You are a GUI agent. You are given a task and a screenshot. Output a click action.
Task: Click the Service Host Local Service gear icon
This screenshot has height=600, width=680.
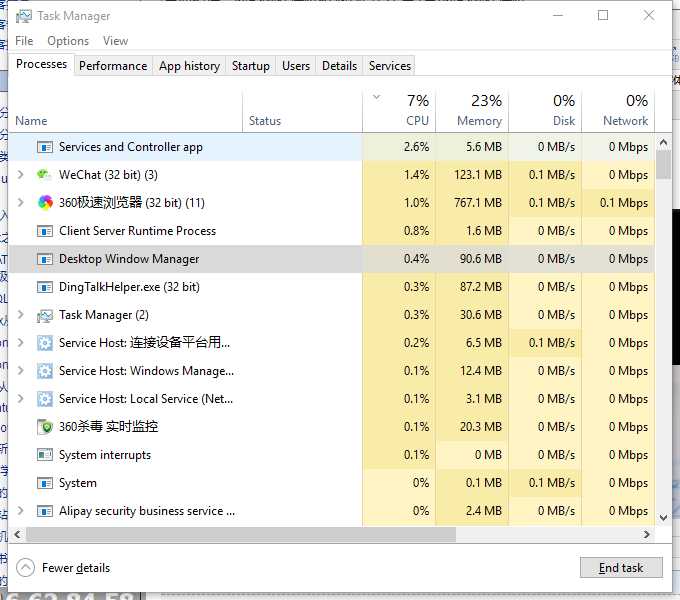pos(45,399)
